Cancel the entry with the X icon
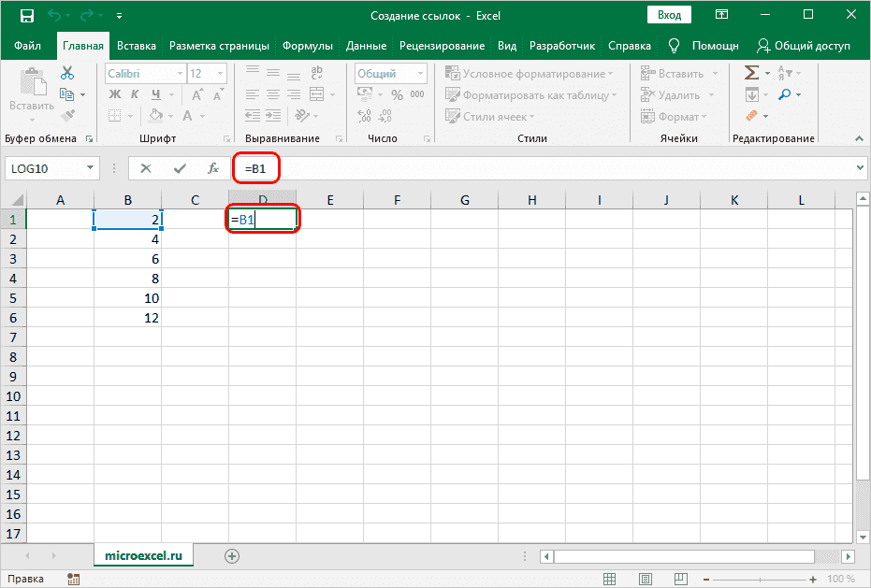 click(x=145, y=168)
